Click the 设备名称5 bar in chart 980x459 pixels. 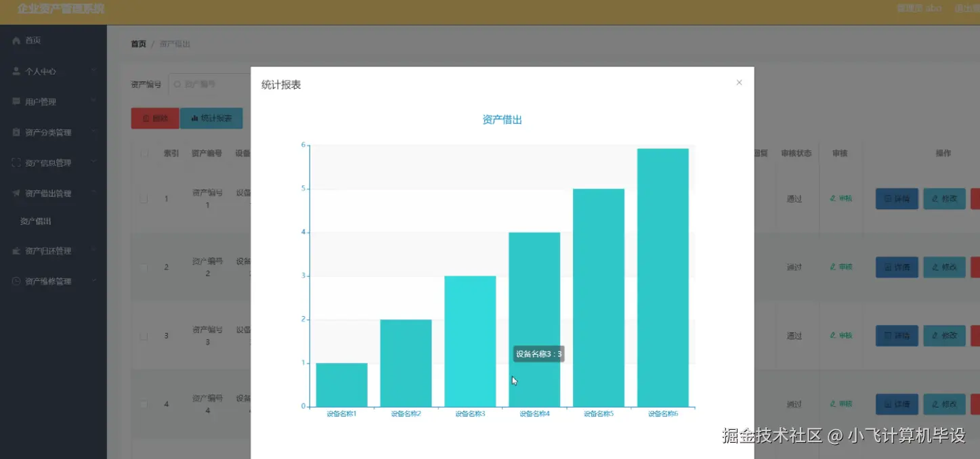pos(599,298)
